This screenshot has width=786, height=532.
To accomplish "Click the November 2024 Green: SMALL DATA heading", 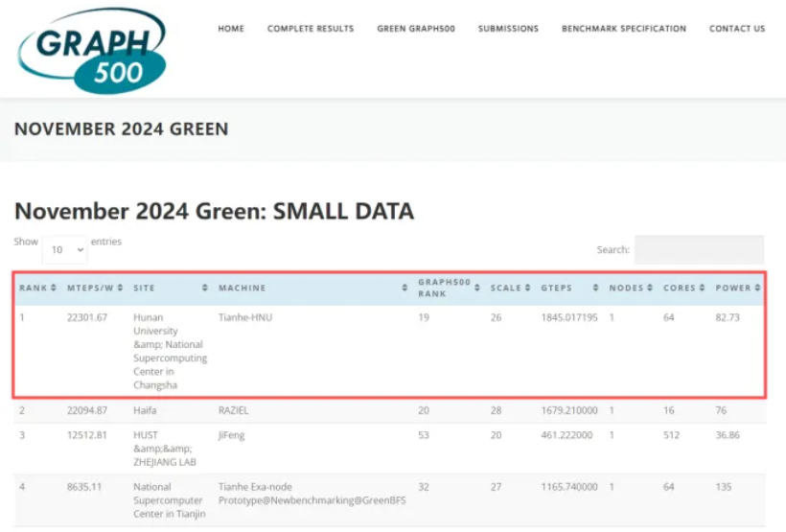I will pos(214,211).
